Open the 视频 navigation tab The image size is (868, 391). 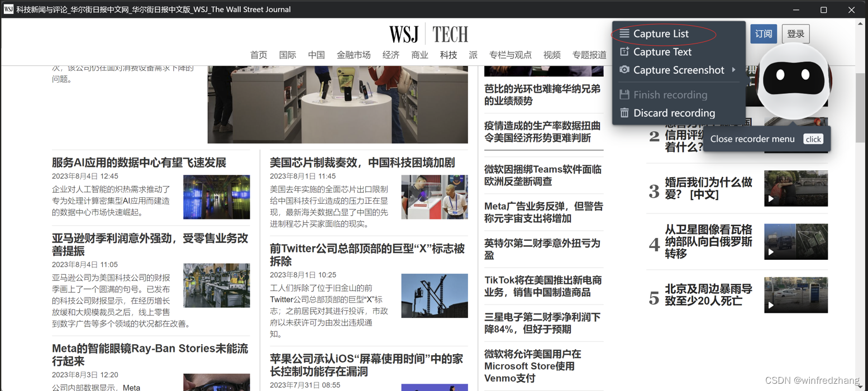coord(552,55)
